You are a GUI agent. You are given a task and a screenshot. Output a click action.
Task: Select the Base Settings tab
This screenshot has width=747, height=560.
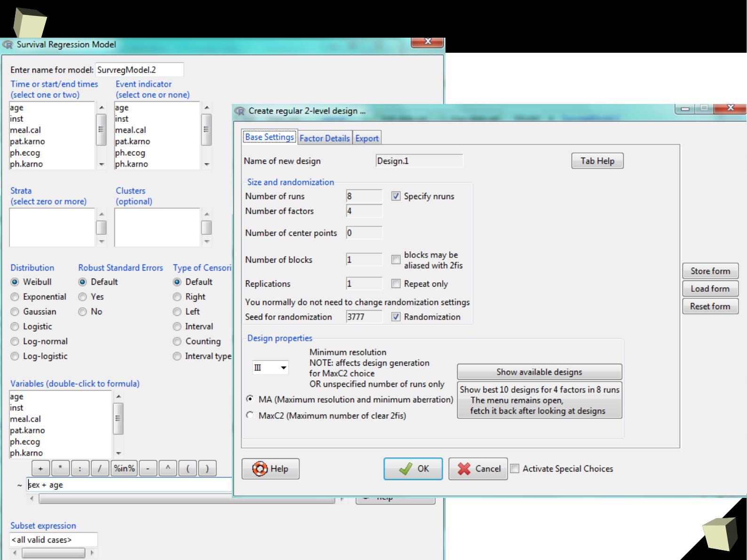coord(270,137)
